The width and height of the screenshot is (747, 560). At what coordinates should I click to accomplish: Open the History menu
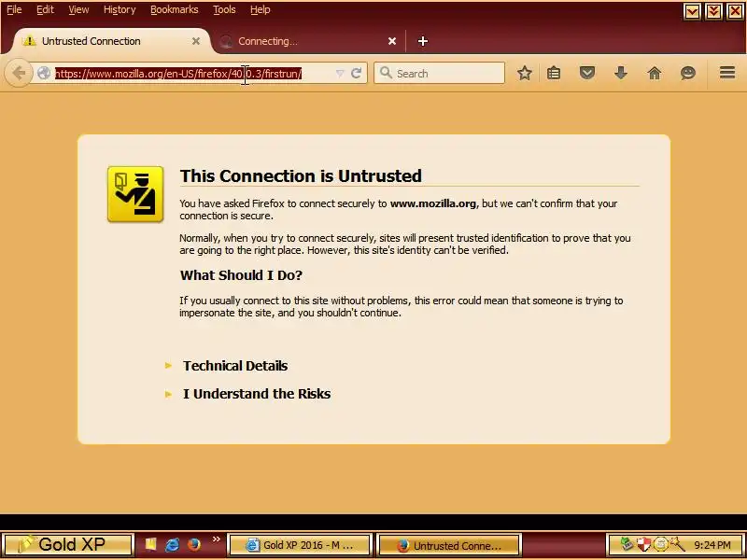[120, 9]
